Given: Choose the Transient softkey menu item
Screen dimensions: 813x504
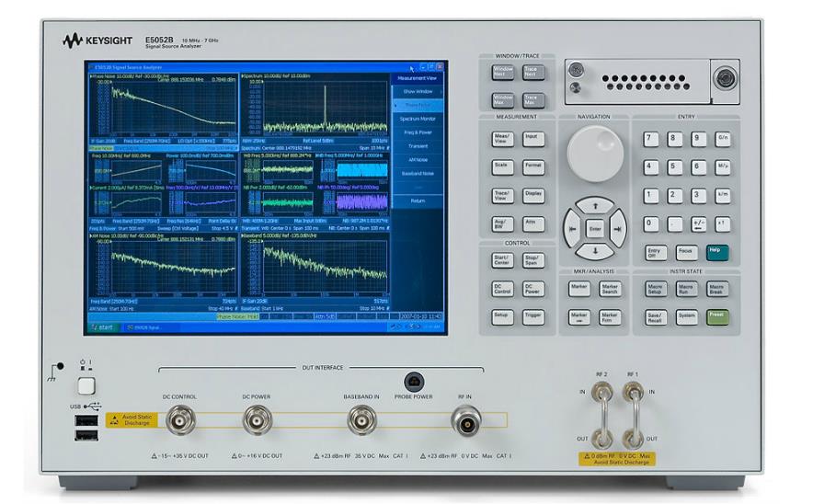Looking at the screenshot, I should click(417, 145).
